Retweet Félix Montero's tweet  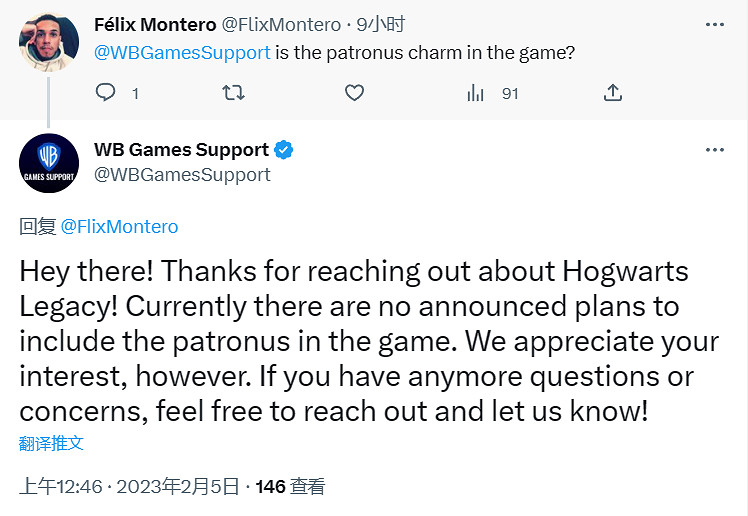[x=231, y=93]
